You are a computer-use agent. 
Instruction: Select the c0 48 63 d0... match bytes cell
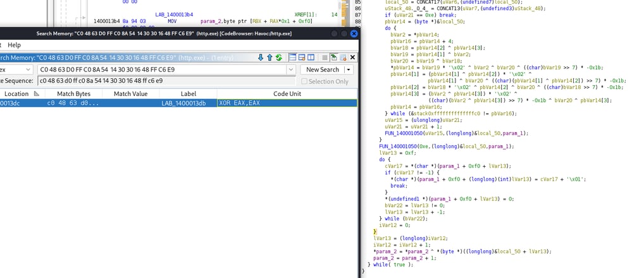tap(73, 103)
